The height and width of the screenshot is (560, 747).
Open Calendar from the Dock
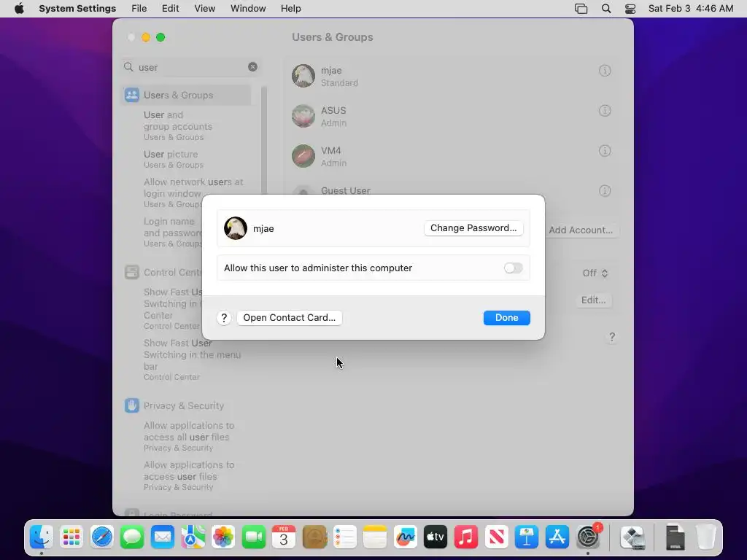click(284, 537)
